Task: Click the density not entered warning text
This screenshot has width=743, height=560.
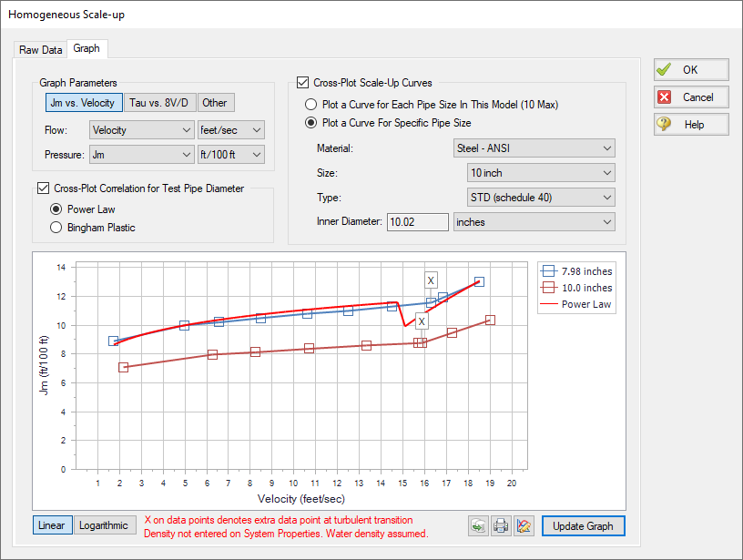Action: pyautogui.click(x=286, y=534)
